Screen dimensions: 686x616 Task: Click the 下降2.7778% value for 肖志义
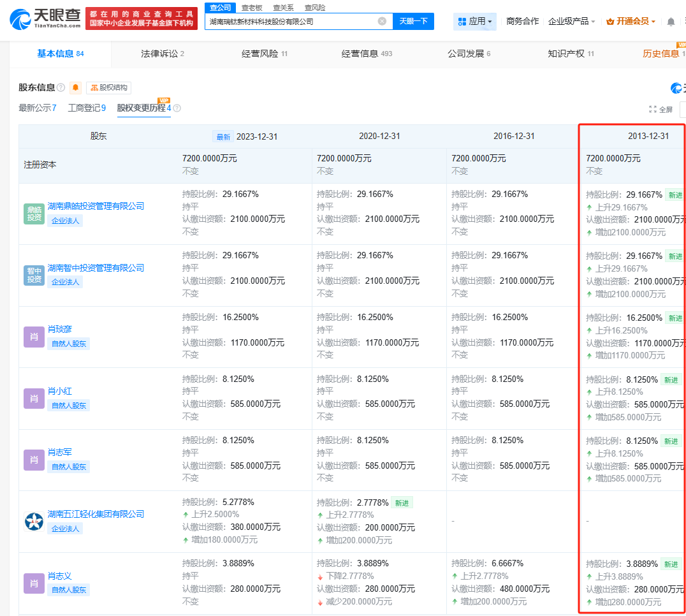(350, 576)
